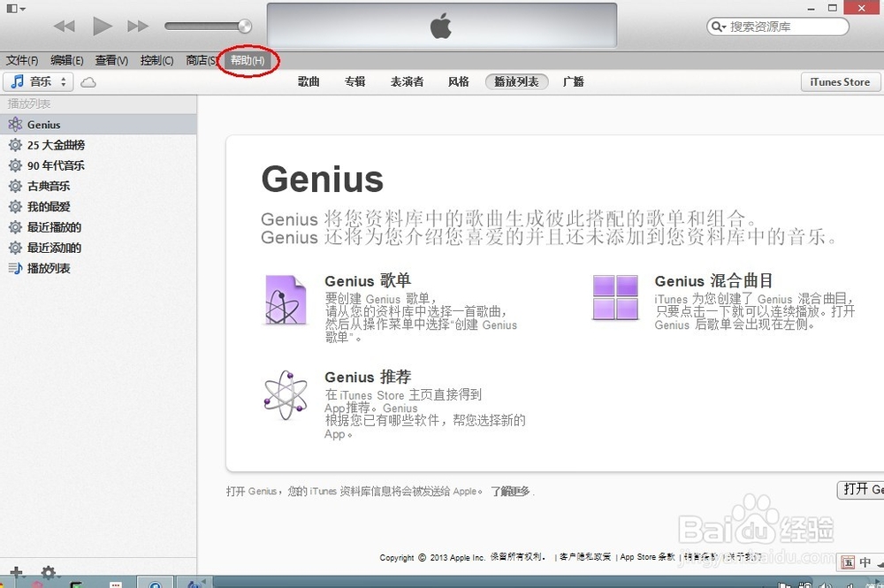Open the 90 年代音乐 smart playlist
884x588 pixels.
point(98,165)
